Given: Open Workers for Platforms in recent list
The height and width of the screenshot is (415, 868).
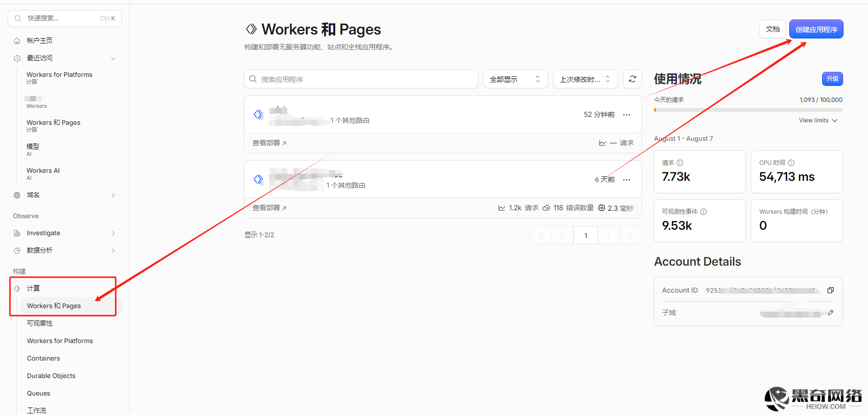Looking at the screenshot, I should tap(59, 77).
